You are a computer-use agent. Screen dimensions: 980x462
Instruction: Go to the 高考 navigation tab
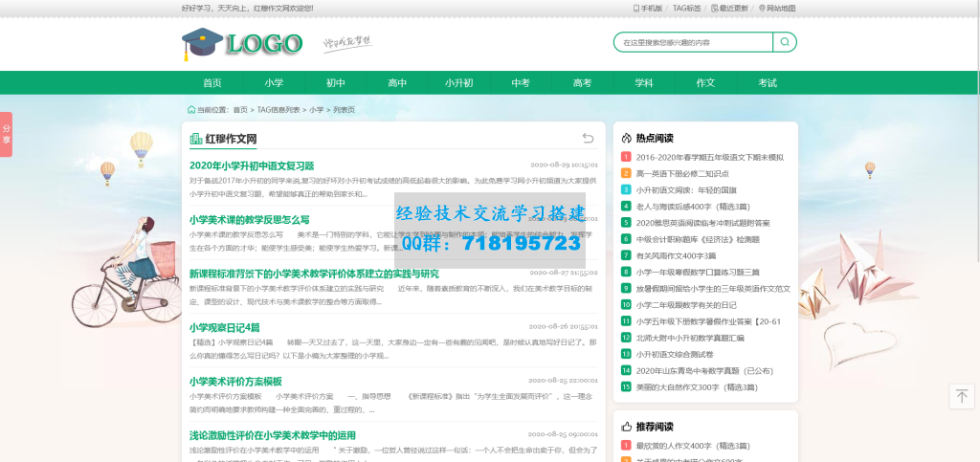point(582,83)
